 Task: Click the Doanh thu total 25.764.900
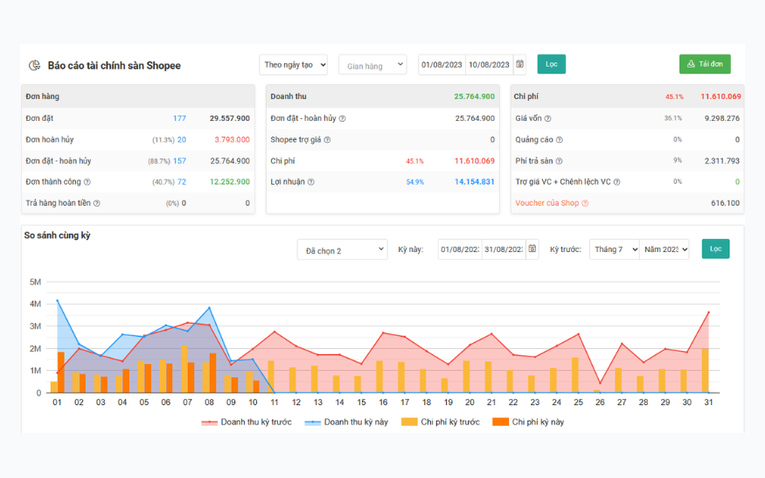coord(474,97)
